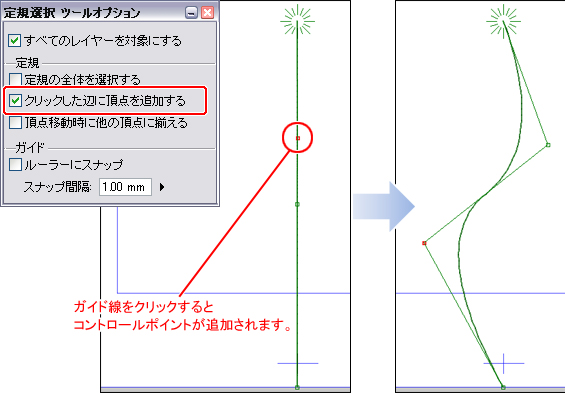Select the bottom endpoint of curved guide
Viewport: 565px width, 393px height.
point(503,387)
